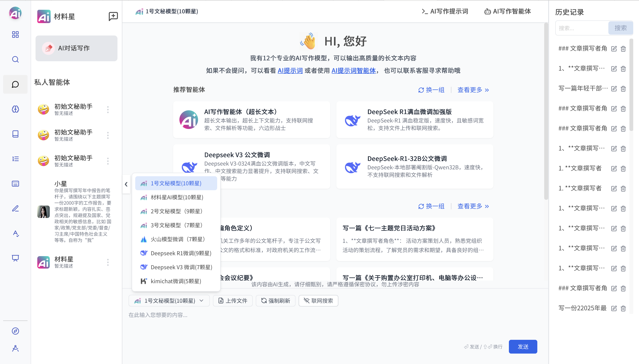Open the AI提示词智能体 link

(x=354, y=71)
